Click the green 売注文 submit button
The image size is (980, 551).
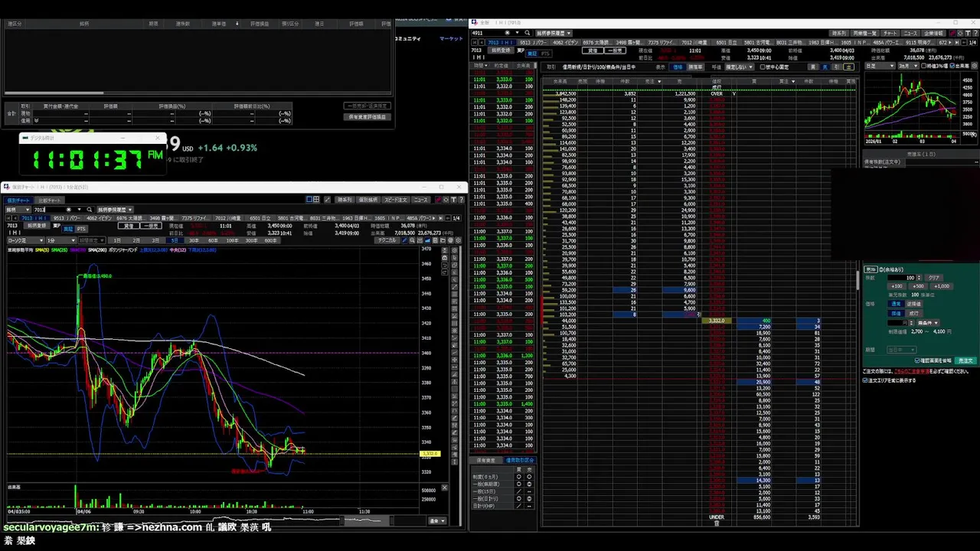pyautogui.click(x=965, y=360)
